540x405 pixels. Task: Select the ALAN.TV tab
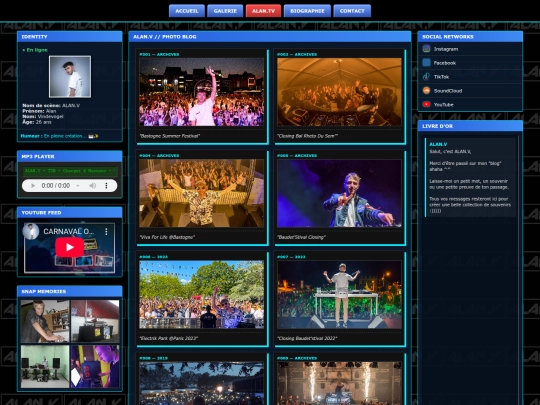point(263,11)
